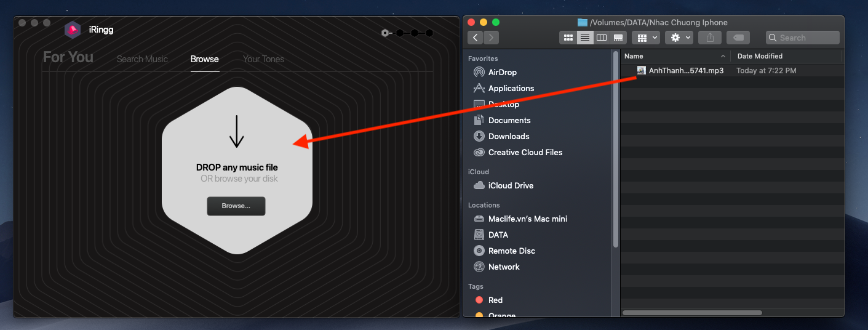
Task: Switch to the Search Music tab
Action: [142, 59]
